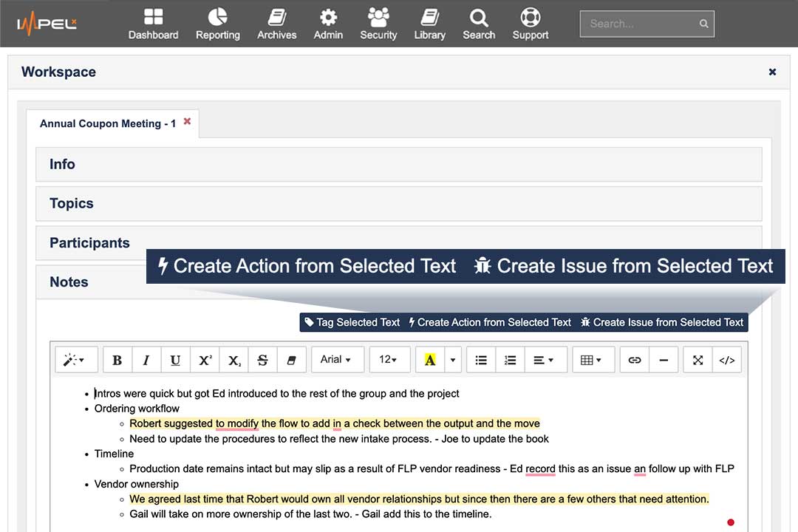Toggle code view in the editor
Screen dimensions: 798x532
727,360
